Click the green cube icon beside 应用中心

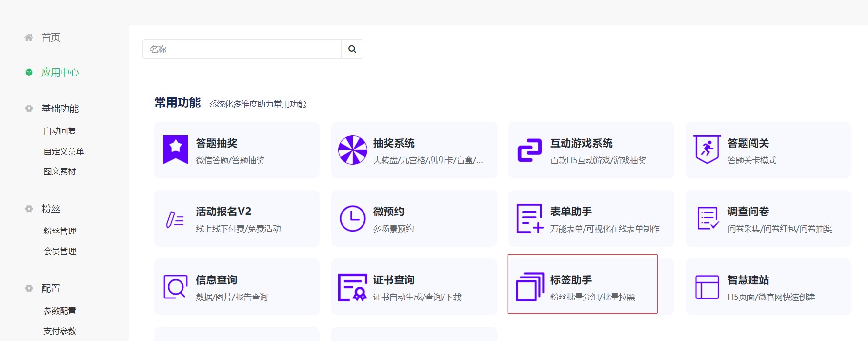(29, 72)
